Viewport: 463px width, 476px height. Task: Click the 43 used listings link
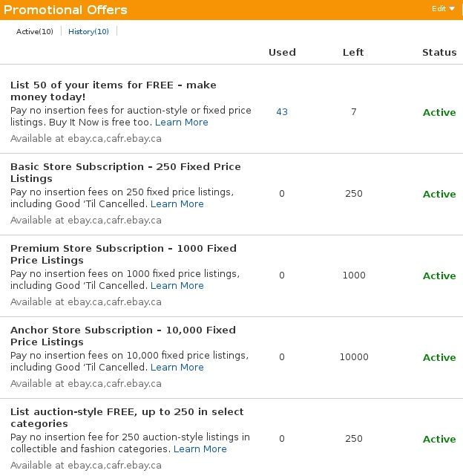point(282,112)
